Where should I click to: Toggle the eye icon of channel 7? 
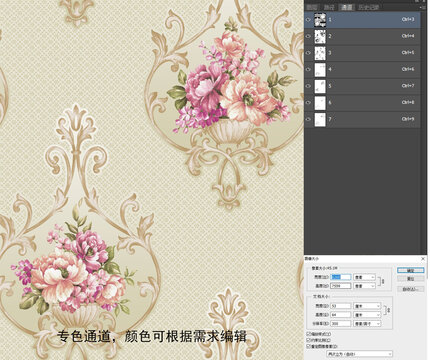coord(308,119)
